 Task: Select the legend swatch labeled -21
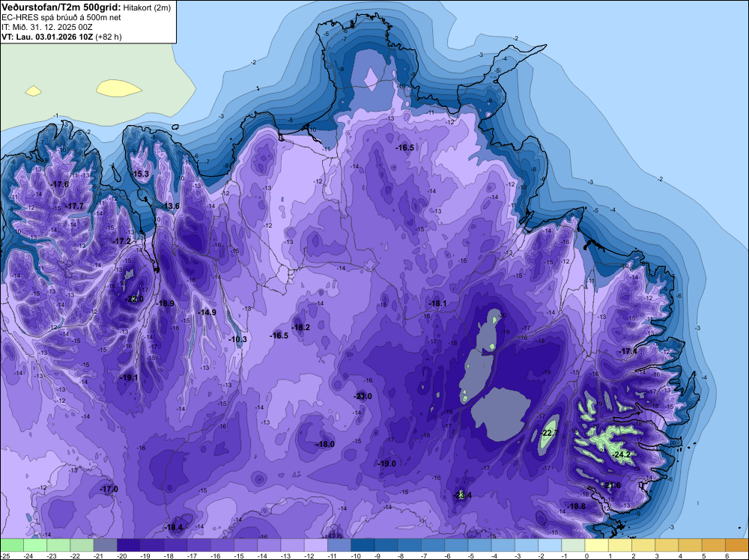(x=106, y=545)
